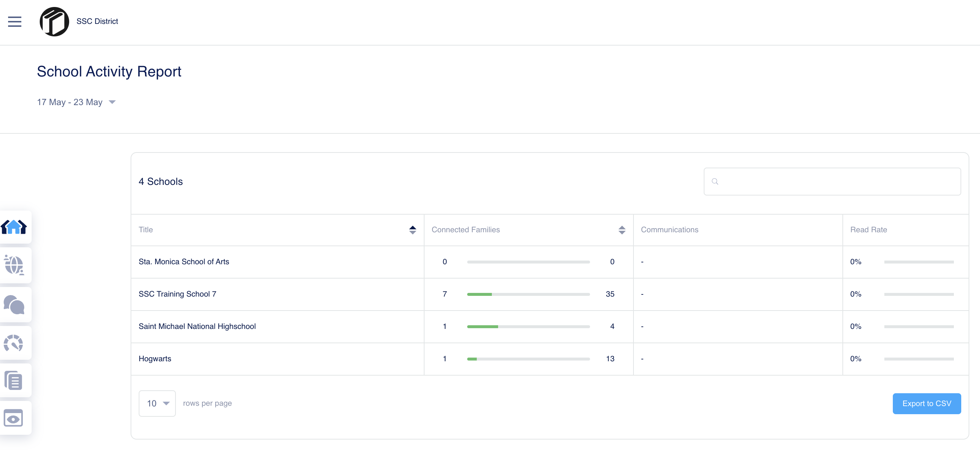Sort table by Connected Families arrows

[x=622, y=230]
